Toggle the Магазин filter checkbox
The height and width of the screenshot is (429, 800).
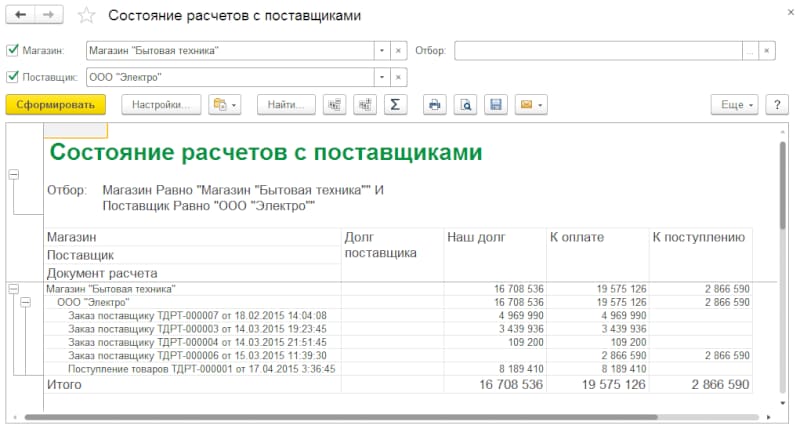click(x=12, y=50)
